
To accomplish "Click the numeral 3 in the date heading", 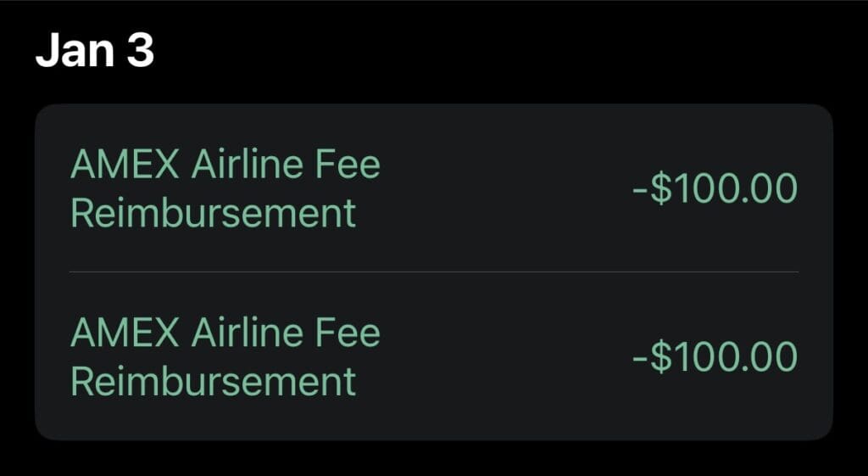I will [x=140, y=53].
